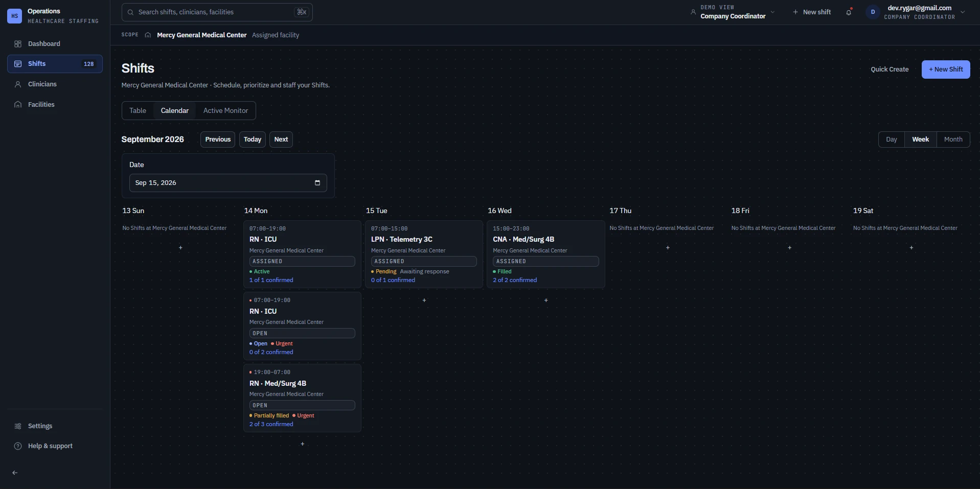Click 'Pending' status on the LPN shift

tap(384, 272)
